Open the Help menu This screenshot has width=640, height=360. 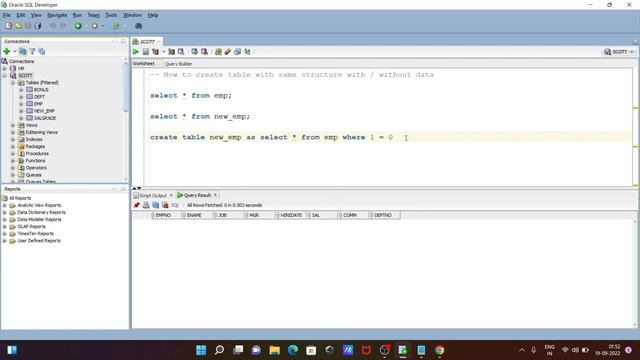tap(153, 15)
